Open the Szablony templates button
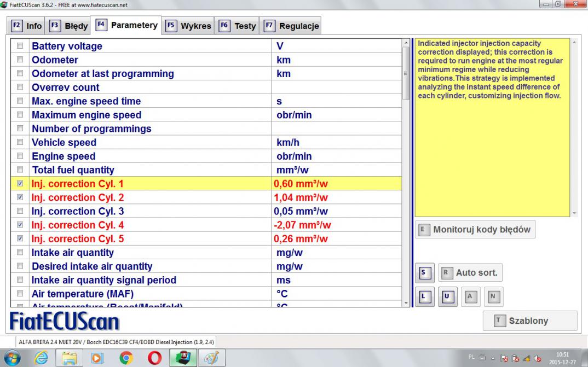Screen dimensions: 588x367 pyautogui.click(x=529, y=321)
